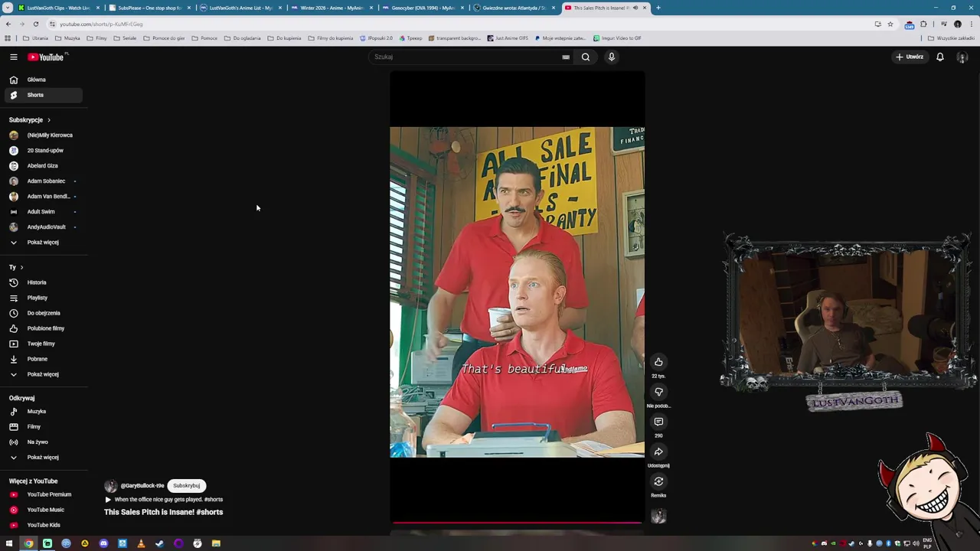
Task: Open YouTube Kids link
Action: 42,525
